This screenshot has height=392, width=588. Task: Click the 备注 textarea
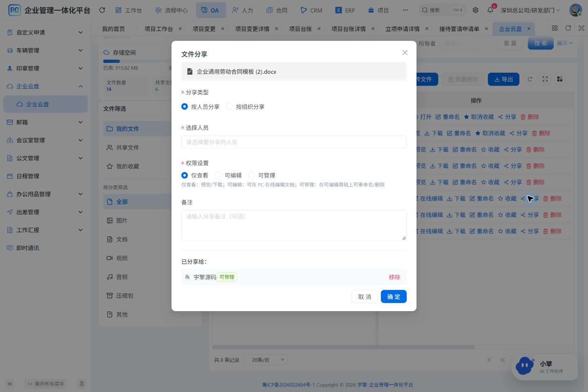point(294,225)
